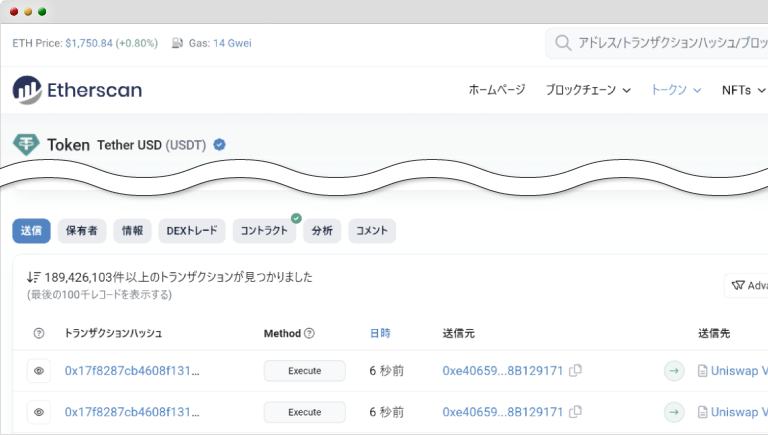Click the Tether USDT token icon
Screen dimensions: 768x435
point(25,145)
